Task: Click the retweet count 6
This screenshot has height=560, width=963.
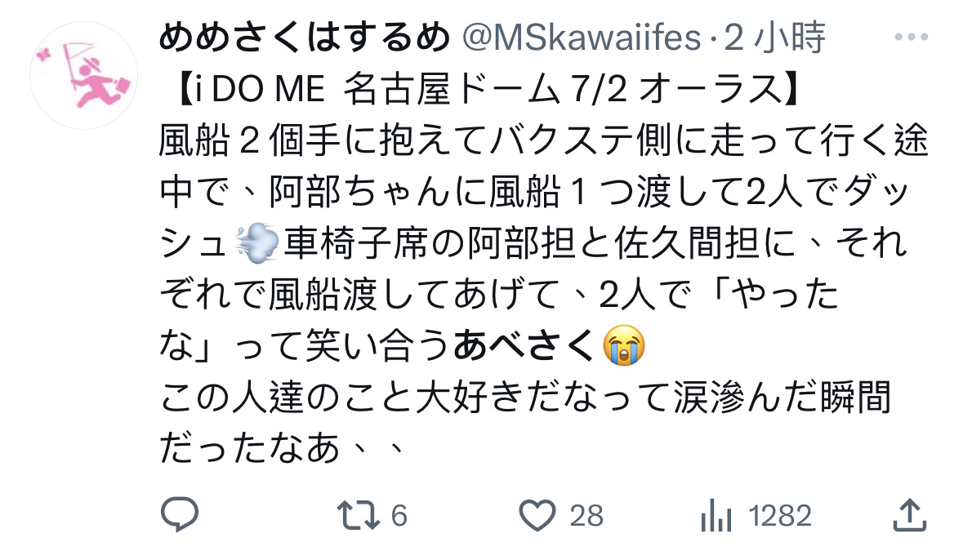Action: coord(399,516)
